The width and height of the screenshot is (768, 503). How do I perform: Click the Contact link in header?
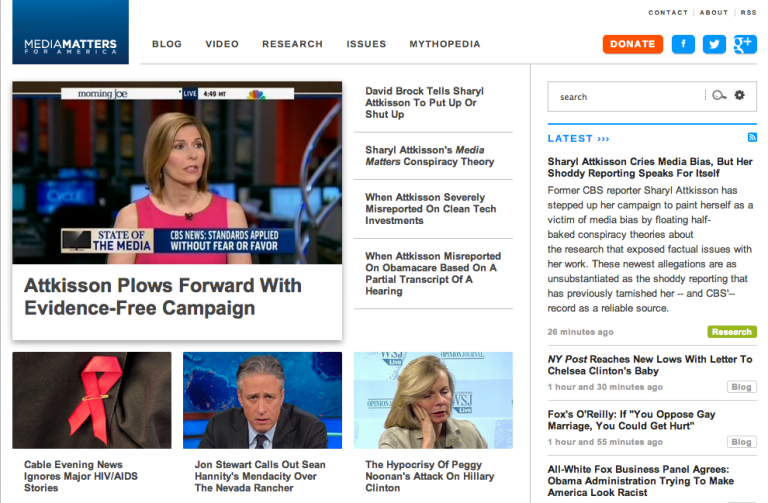668,13
